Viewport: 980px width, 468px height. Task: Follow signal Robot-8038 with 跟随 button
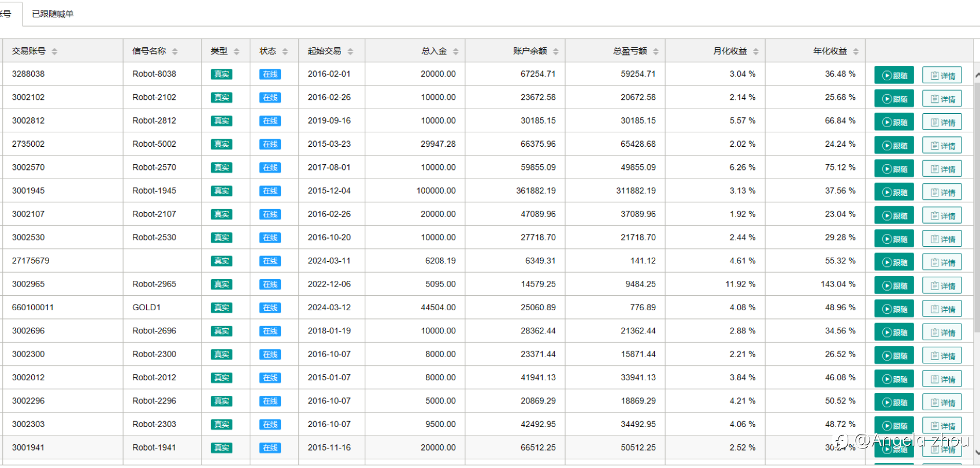click(894, 75)
